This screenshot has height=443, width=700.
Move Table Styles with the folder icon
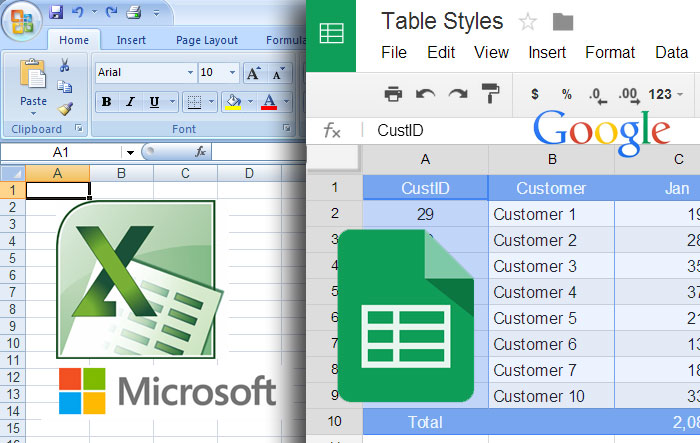[x=562, y=21]
